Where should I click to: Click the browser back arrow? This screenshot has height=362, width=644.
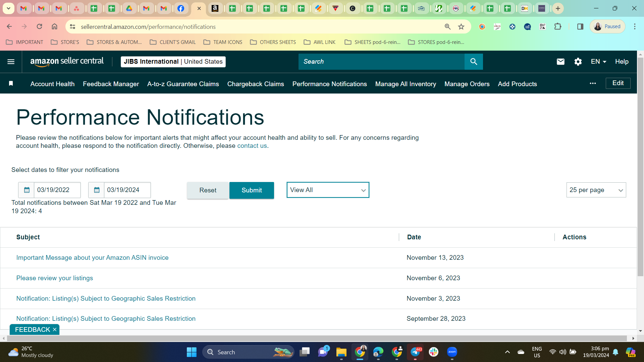(9, 26)
